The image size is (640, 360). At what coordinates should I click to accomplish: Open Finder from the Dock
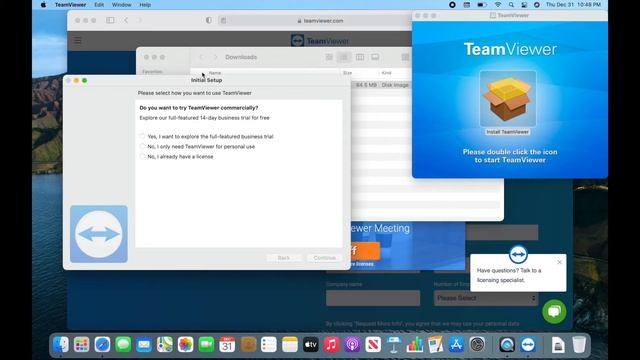[x=61, y=345]
